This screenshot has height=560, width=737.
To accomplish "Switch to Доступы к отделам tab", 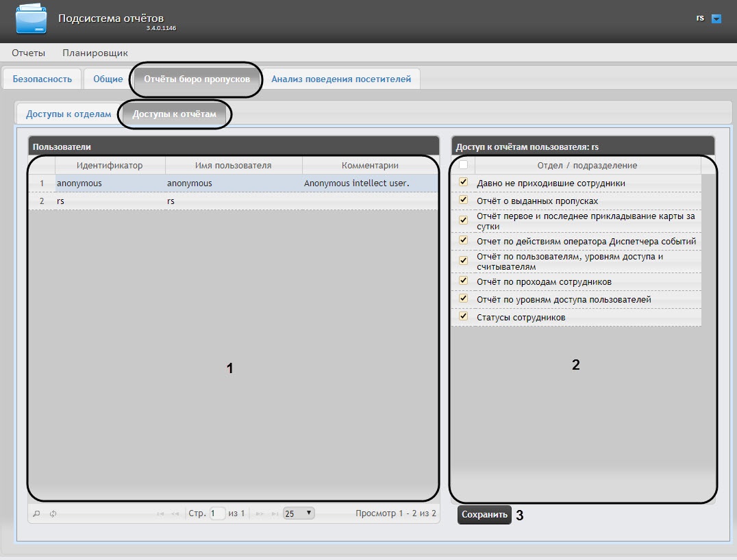I will (68, 114).
